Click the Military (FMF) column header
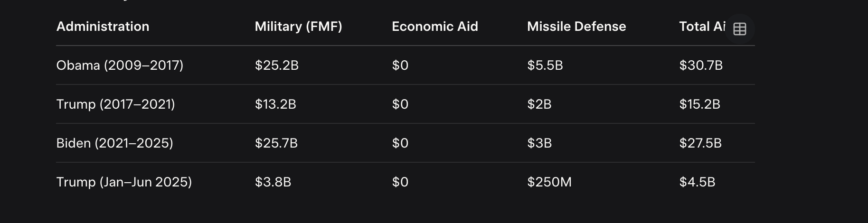Viewport: 868px width, 223px height. click(x=298, y=27)
